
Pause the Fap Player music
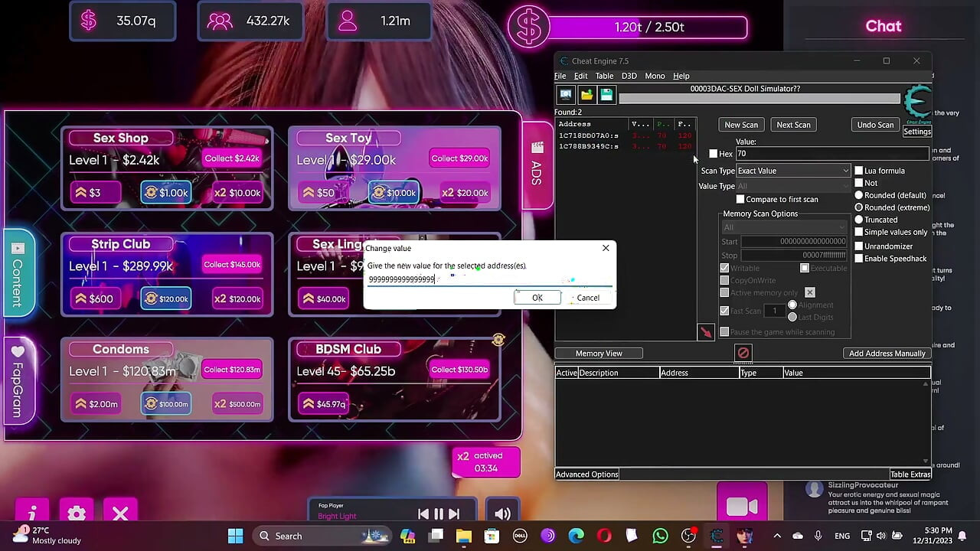click(x=439, y=514)
